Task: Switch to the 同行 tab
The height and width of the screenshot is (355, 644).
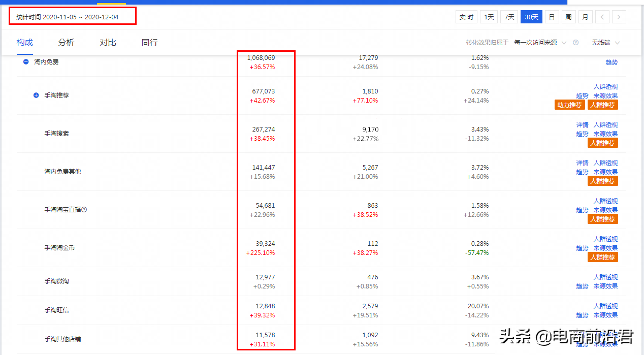Action: tap(149, 42)
